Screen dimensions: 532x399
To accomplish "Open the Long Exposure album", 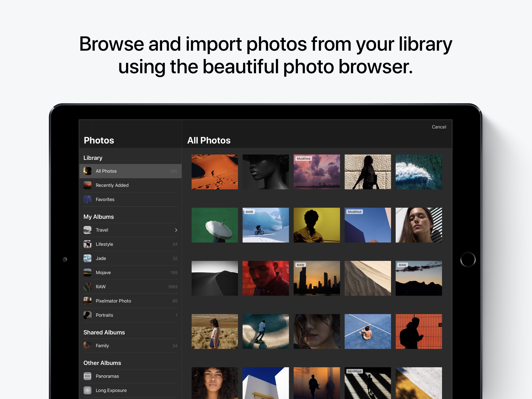I will click(x=130, y=390).
